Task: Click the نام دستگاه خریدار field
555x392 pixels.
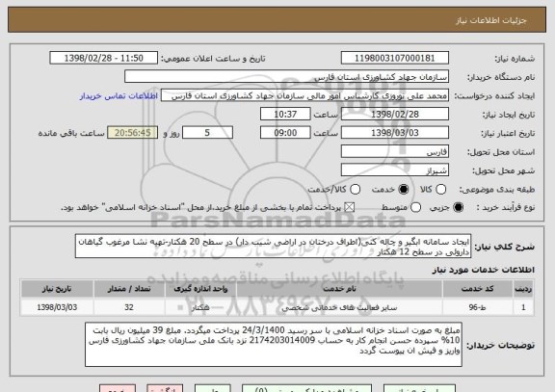Action: pyautogui.click(x=287, y=76)
